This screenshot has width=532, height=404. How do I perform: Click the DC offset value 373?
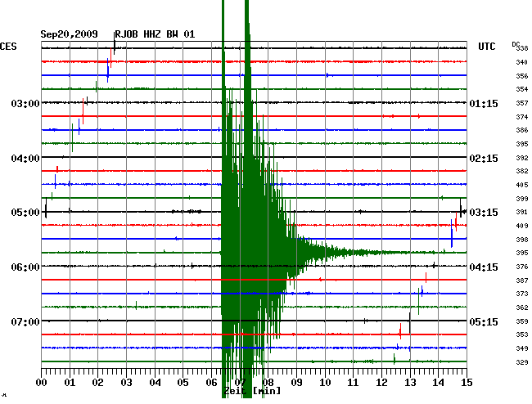pos(522,294)
